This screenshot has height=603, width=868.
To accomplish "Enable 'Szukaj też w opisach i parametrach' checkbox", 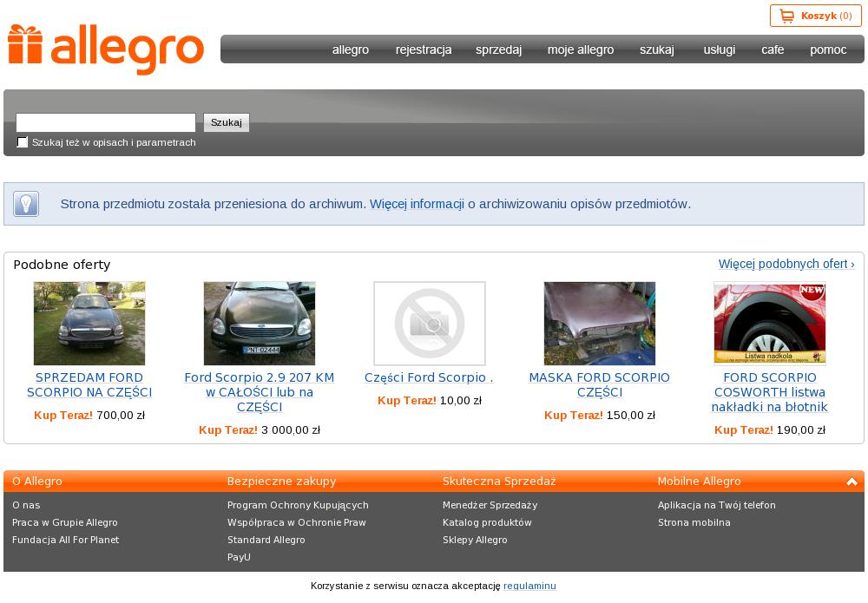I will pyautogui.click(x=23, y=142).
